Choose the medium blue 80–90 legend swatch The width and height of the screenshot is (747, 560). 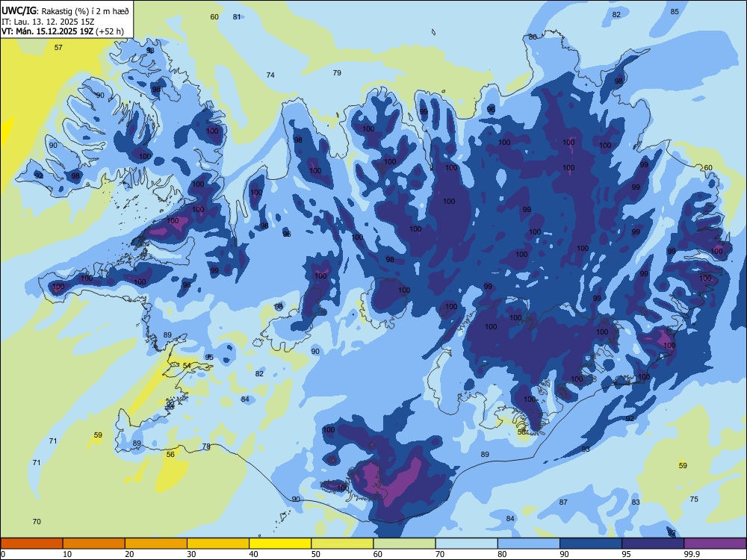(529, 544)
